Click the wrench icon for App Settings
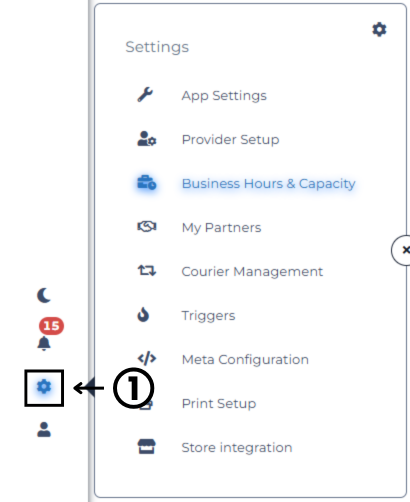 point(145,95)
